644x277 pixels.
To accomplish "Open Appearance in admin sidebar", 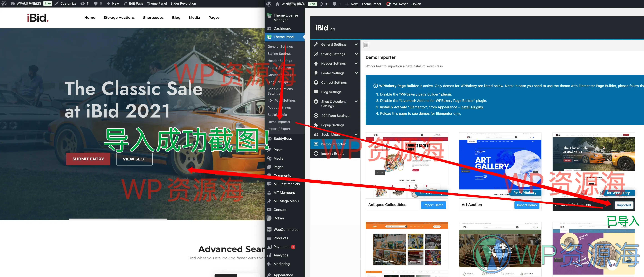I will point(285,275).
